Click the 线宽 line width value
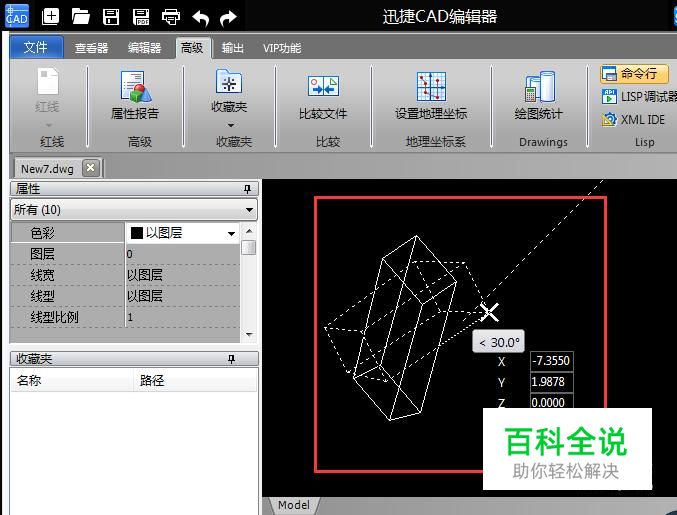The image size is (677, 515). pos(182,275)
